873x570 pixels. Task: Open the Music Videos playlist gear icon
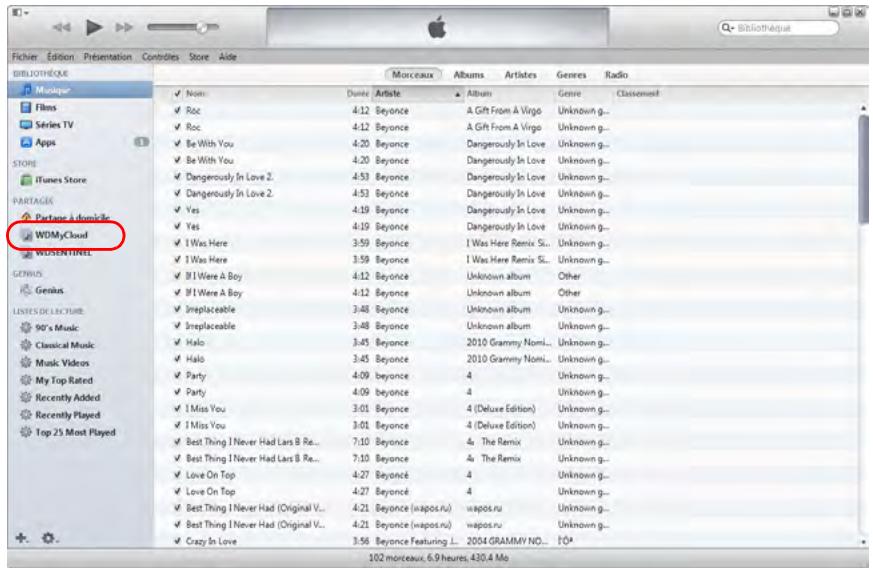[x=26, y=362]
